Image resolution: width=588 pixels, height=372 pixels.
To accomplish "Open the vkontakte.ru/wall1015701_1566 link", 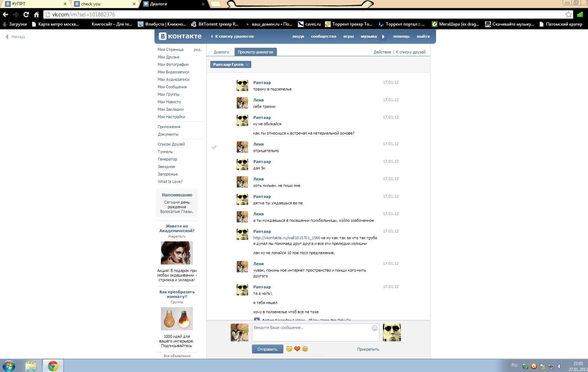I will [287, 238].
